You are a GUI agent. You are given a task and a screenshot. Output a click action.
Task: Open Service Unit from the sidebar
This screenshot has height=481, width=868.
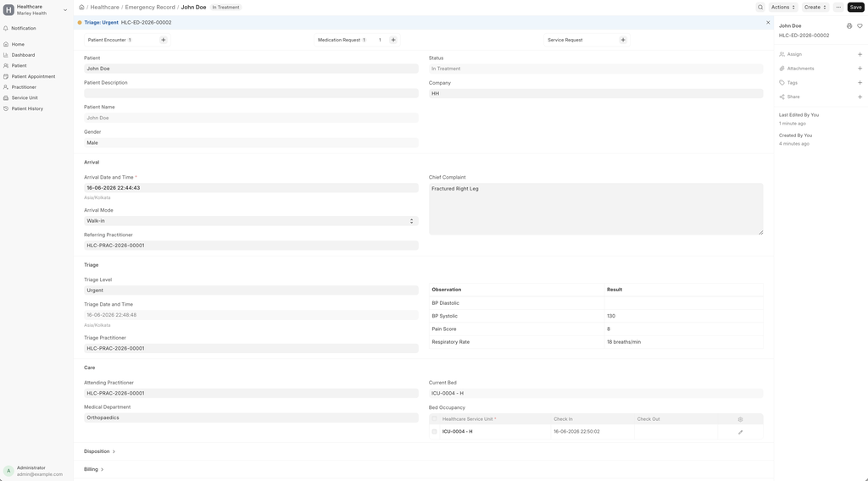coord(25,98)
